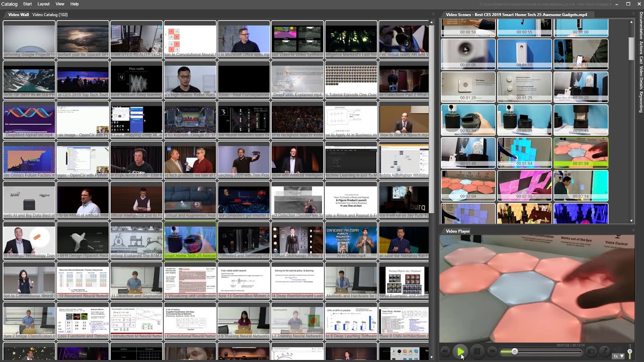This screenshot has height=362, width=644.
Task: Select the 10 Recurrent Neural Networks thumbnail
Action: tap(83, 282)
